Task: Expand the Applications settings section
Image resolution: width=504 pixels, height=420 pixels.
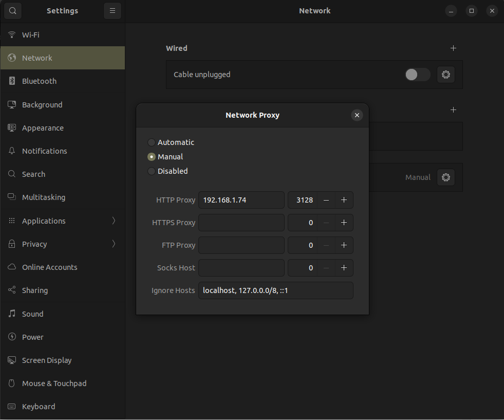Action: click(62, 221)
